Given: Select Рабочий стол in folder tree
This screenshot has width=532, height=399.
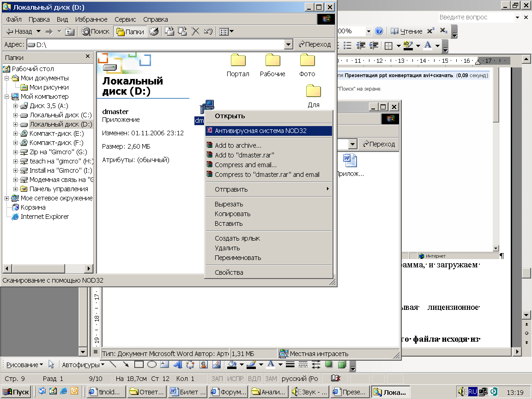Looking at the screenshot, I should coord(33,69).
